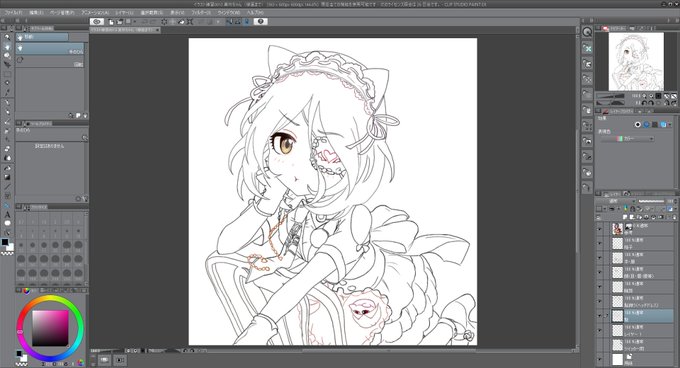
Task: Select the 手のひら hand sub tool
Action: (50, 49)
